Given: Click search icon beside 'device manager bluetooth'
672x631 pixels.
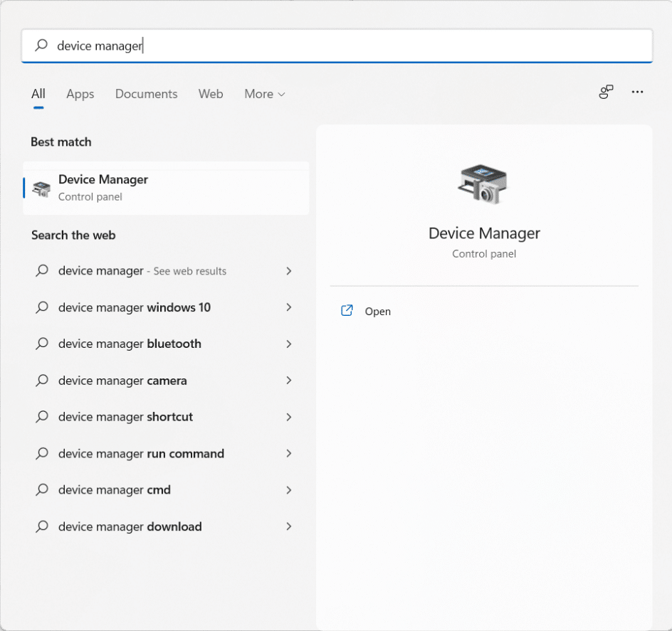Looking at the screenshot, I should coord(43,344).
